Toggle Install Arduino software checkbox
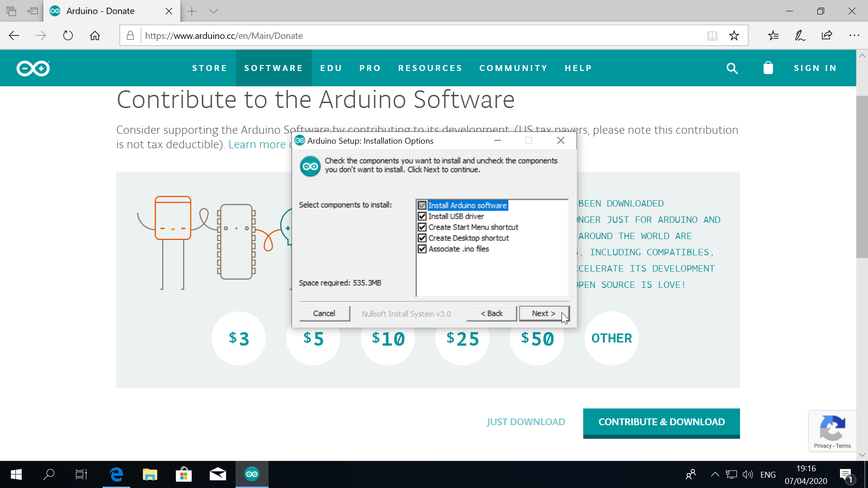The image size is (868, 488). (422, 206)
